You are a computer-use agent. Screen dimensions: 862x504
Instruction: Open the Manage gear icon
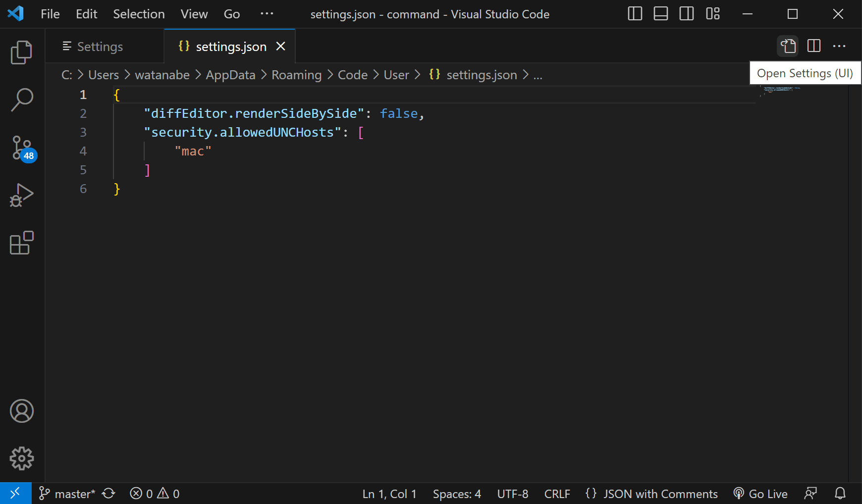tap(22, 458)
